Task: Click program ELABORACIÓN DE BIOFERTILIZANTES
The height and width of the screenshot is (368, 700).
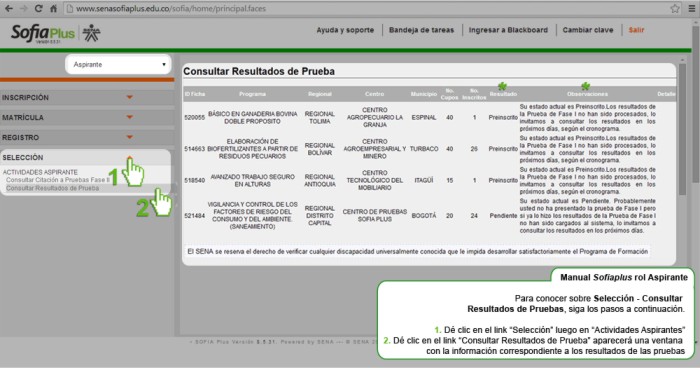Action: click(253, 149)
